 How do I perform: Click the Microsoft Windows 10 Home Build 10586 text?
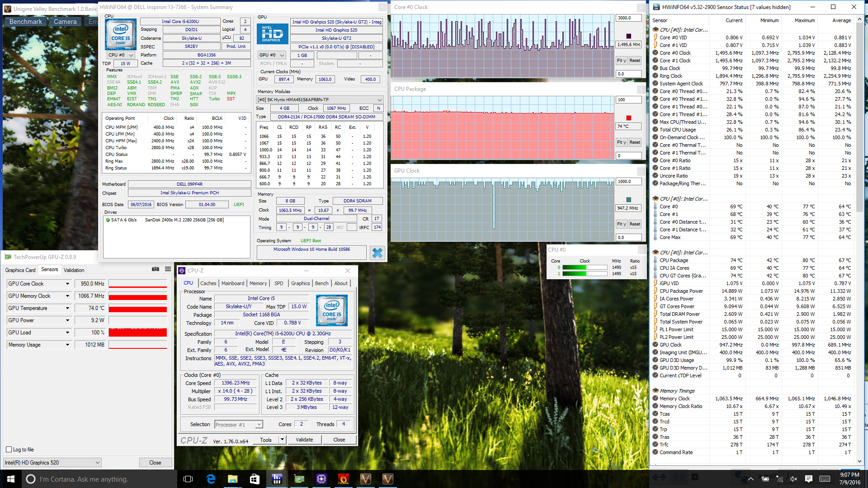click(311, 249)
